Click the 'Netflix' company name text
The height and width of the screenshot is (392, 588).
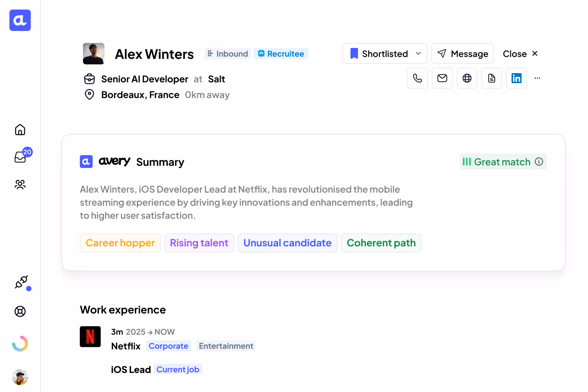[x=126, y=346]
